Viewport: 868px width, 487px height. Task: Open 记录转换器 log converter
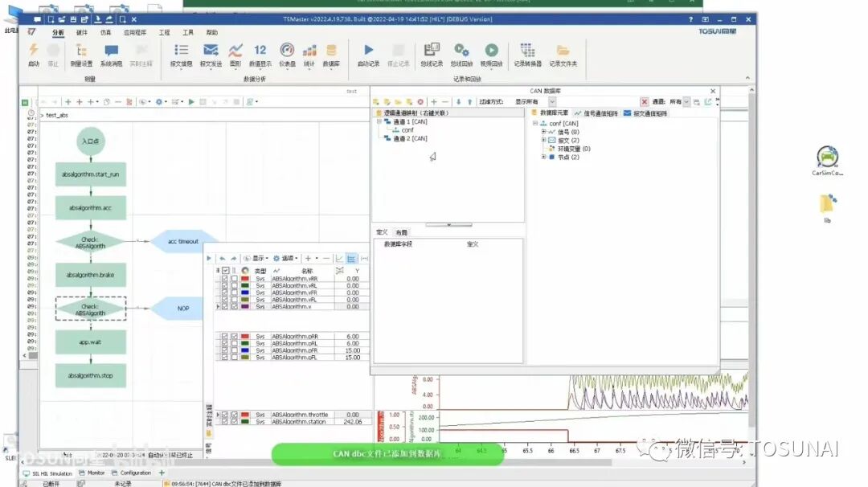point(527,55)
